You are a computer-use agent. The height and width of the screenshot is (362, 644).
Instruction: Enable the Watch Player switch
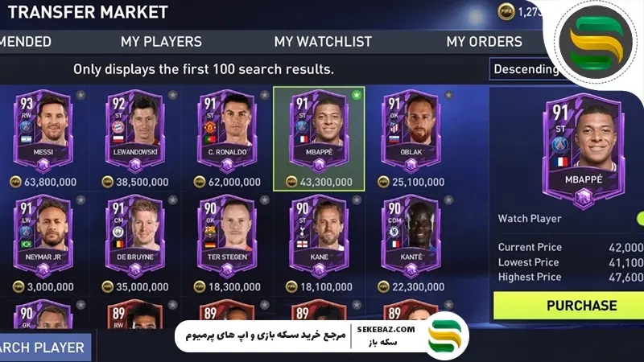click(639, 219)
